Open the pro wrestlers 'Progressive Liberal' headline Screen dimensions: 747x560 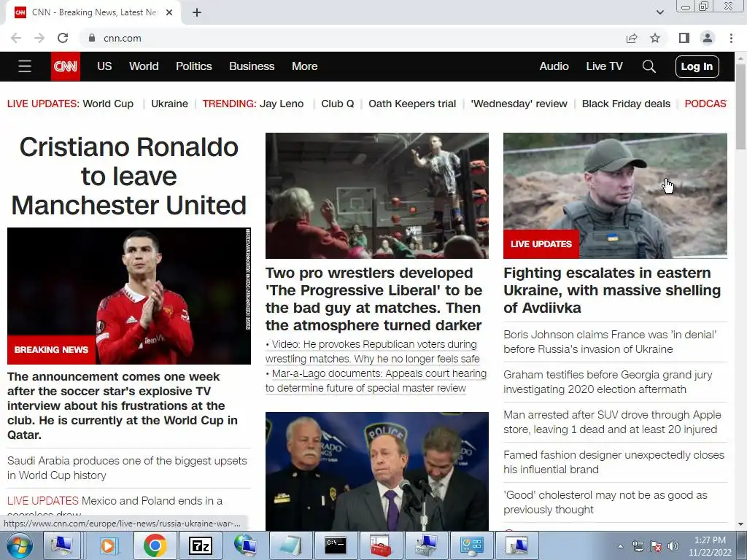coord(374,299)
